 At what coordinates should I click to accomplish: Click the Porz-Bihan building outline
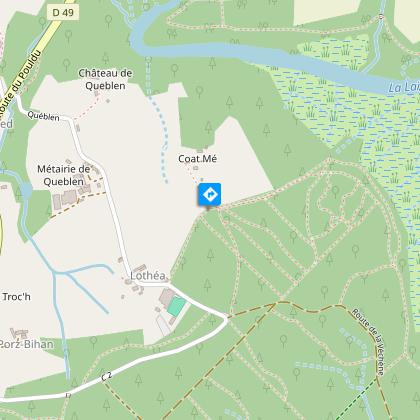tap(19, 333)
